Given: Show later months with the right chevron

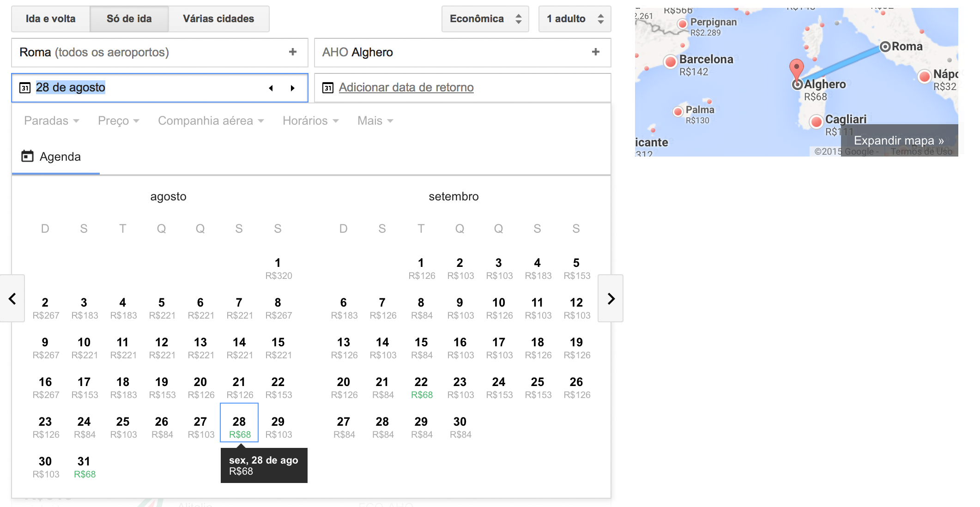Looking at the screenshot, I should tap(611, 298).
